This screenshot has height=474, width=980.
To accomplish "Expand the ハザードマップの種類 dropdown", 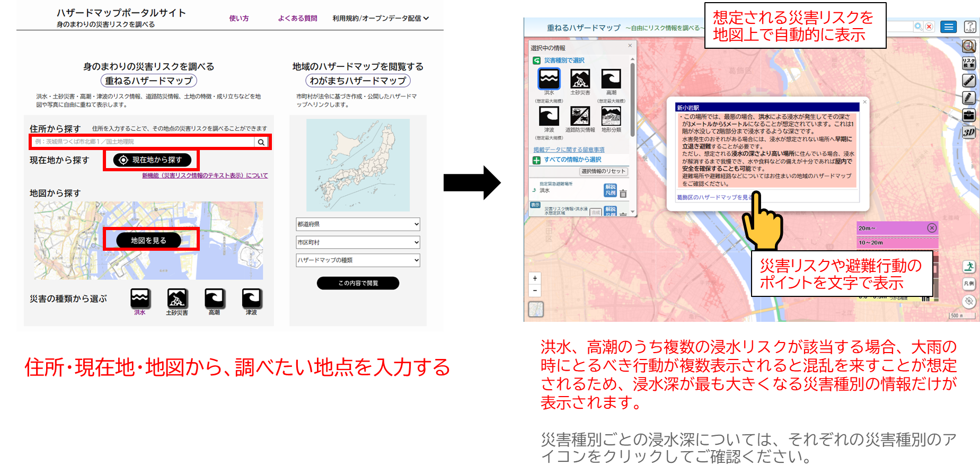I will tap(358, 260).
